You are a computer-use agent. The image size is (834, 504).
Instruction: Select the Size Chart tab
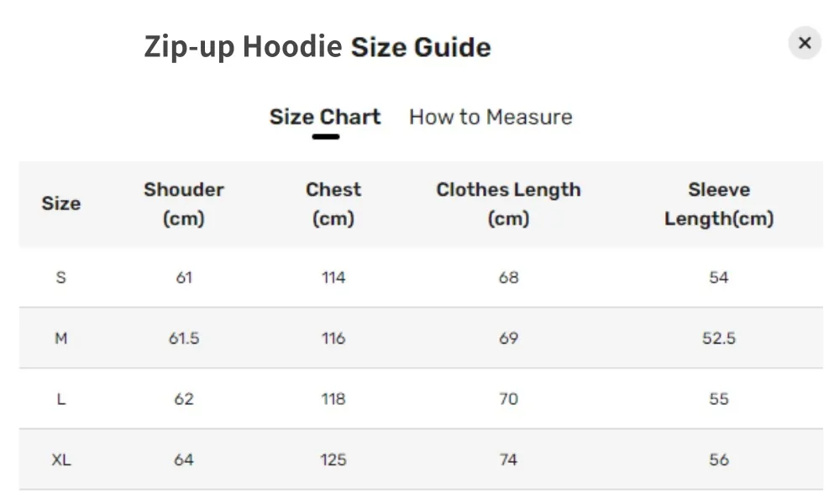[325, 117]
